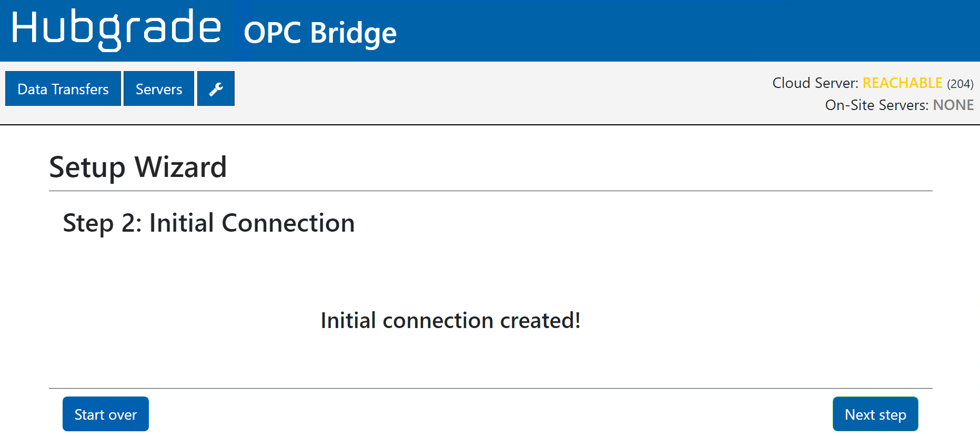Click the Step 2: Initial Connection heading

tap(209, 223)
